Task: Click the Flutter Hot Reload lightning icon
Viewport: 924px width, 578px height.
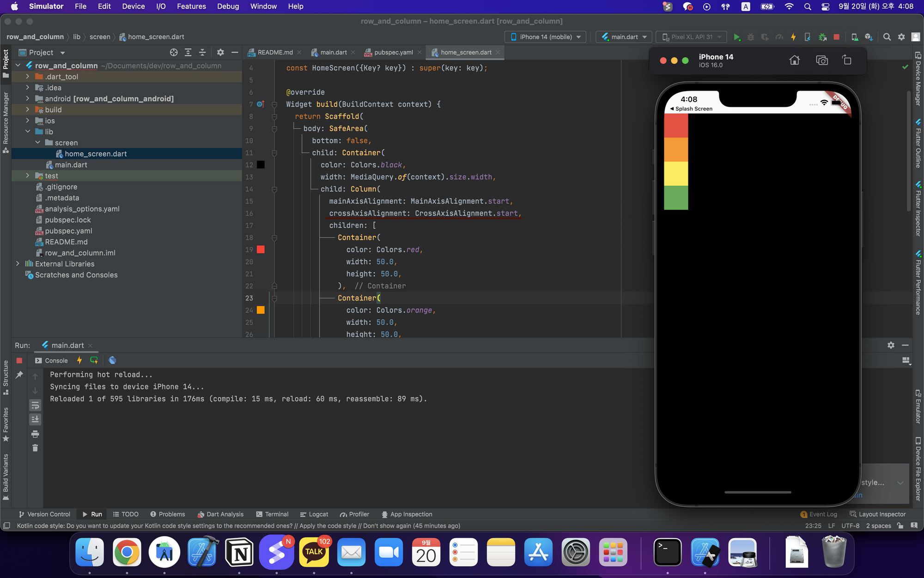Action: pyautogui.click(x=793, y=37)
